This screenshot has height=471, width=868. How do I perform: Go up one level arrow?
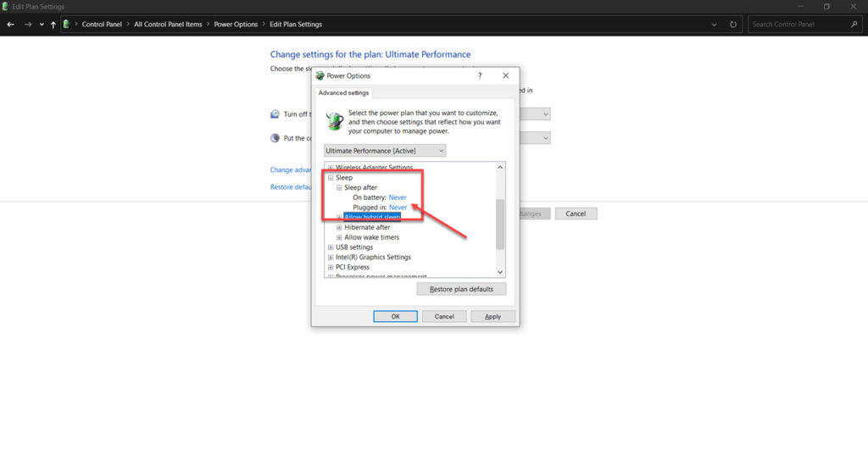coord(53,25)
